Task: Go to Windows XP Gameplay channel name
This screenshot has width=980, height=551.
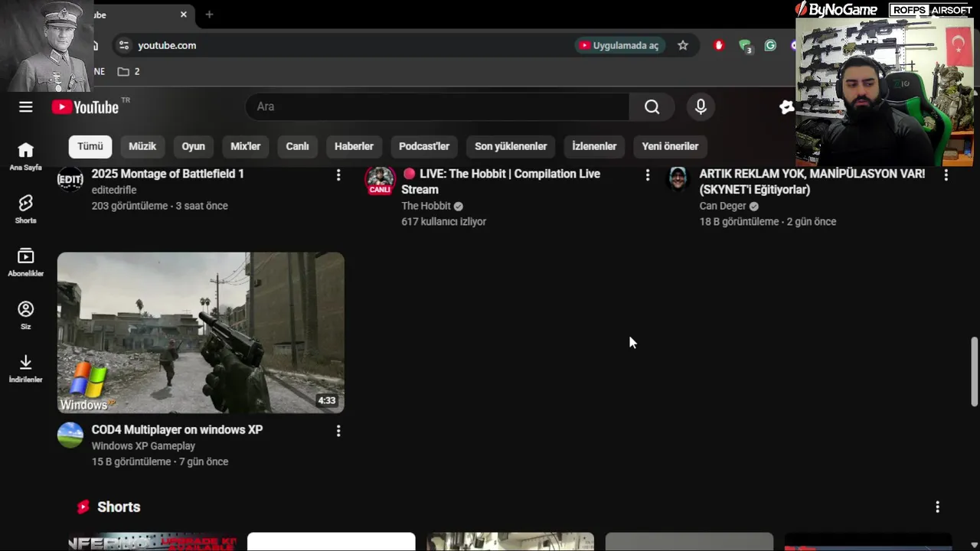Action: [143, 445]
